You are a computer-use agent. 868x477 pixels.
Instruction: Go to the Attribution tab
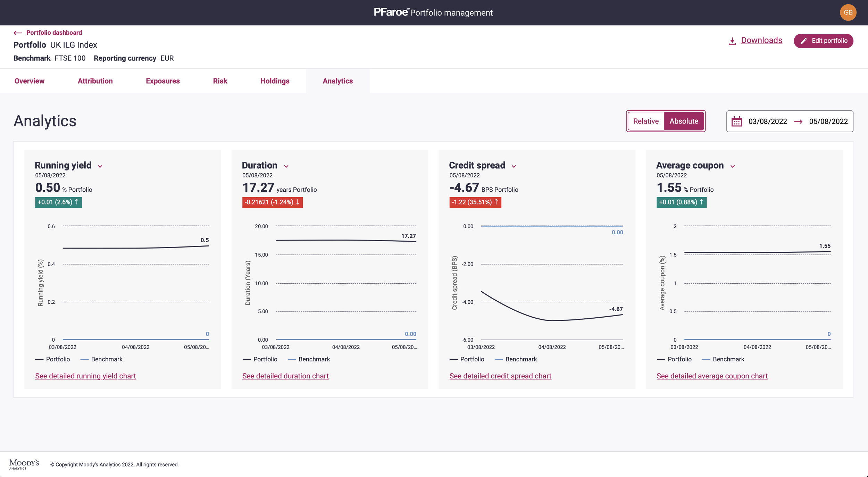click(x=95, y=81)
